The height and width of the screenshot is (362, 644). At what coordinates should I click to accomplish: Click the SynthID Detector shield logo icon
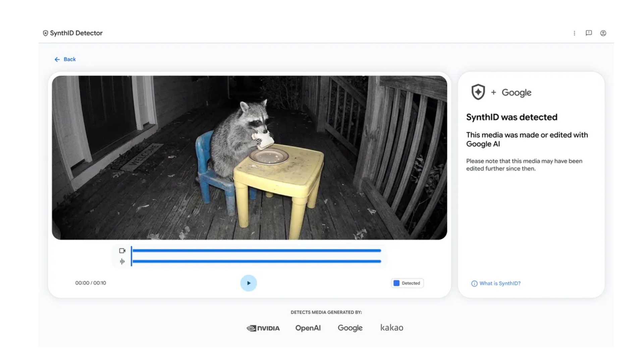coord(45,33)
